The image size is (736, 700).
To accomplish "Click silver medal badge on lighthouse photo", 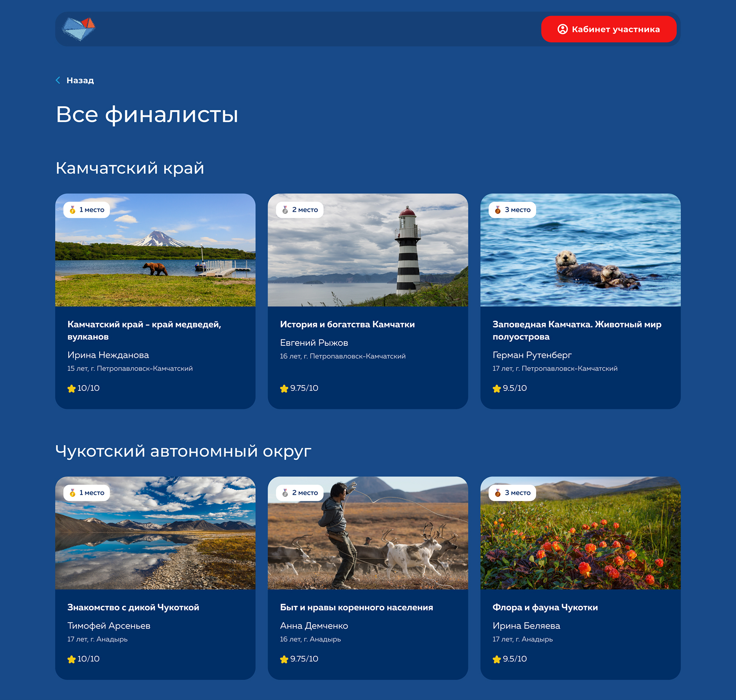I will pyautogui.click(x=300, y=210).
